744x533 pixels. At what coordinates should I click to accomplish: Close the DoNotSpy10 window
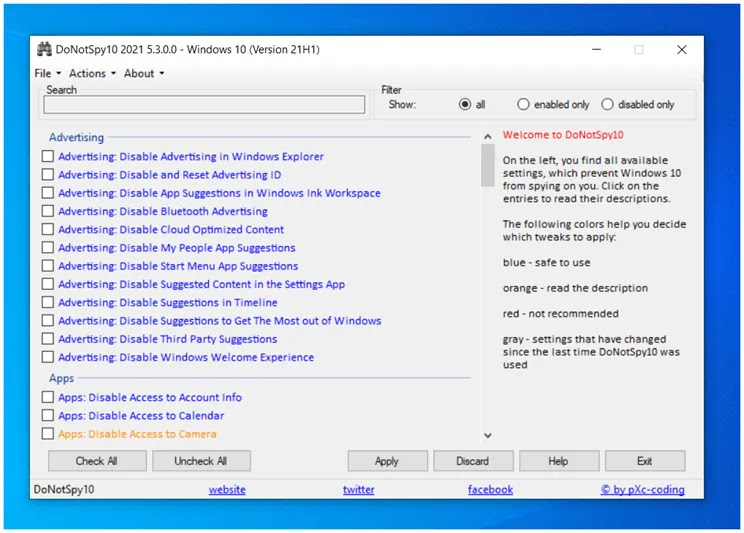pos(682,49)
